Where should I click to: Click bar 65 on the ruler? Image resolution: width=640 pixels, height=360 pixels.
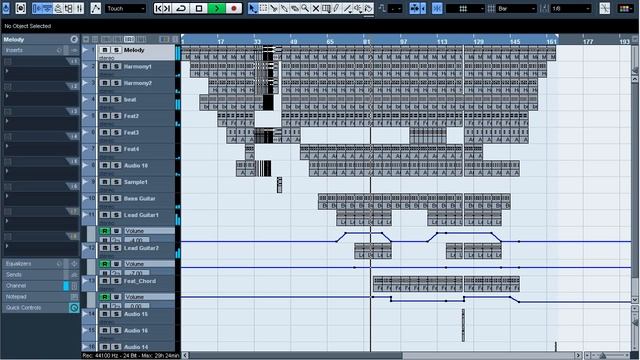click(330, 41)
